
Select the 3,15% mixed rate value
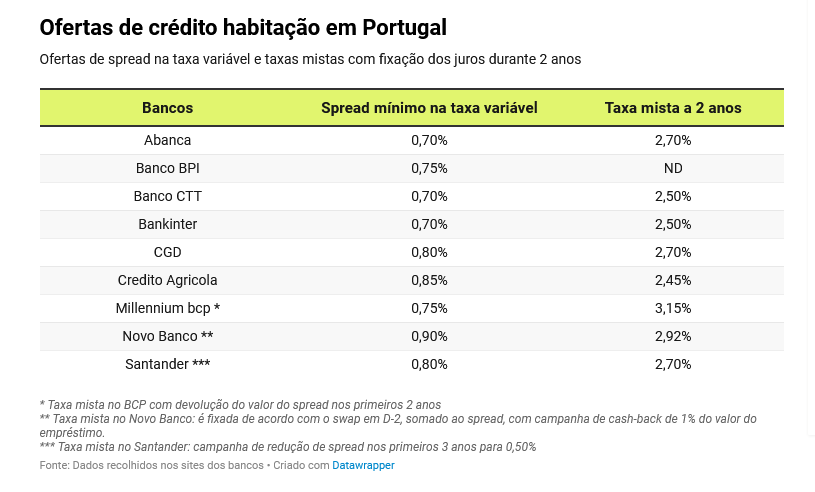pyautogui.click(x=673, y=308)
